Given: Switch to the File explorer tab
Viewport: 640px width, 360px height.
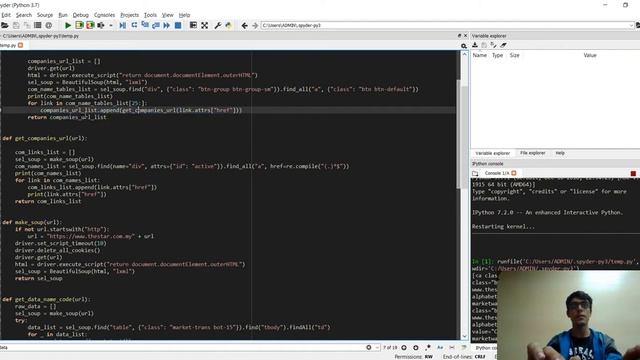Looking at the screenshot, I should [533, 153].
